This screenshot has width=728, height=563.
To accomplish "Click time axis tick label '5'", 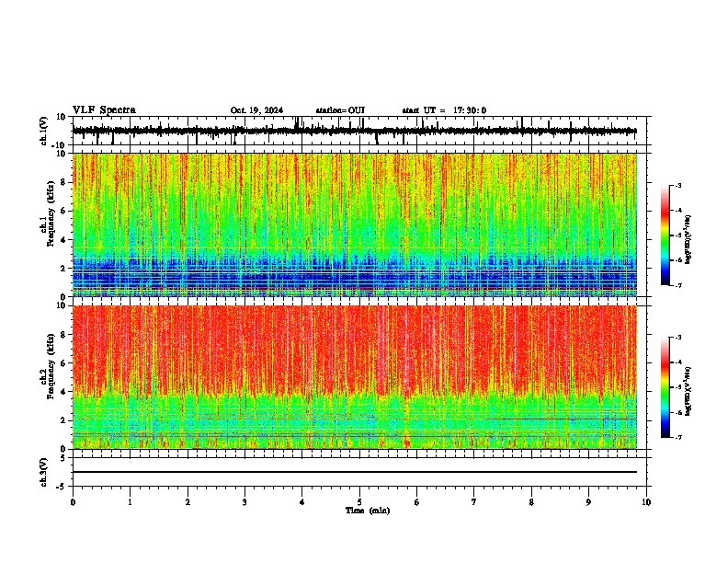I will click(359, 502).
